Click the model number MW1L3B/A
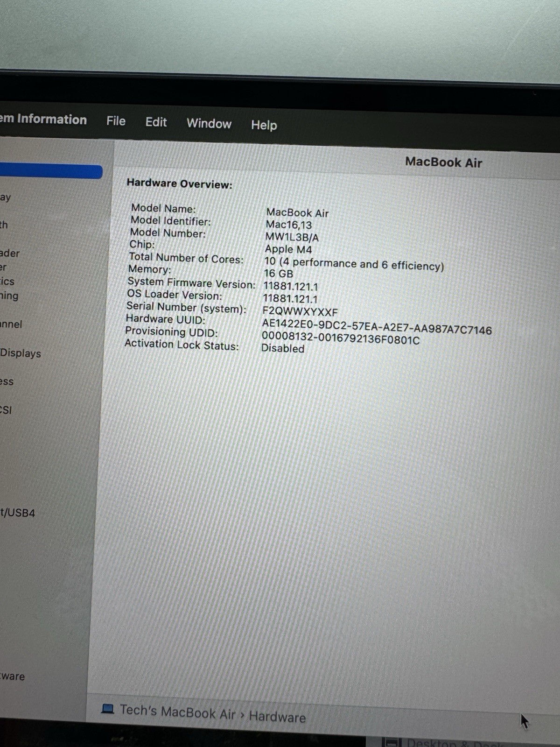Viewport: 560px width, 747px height. [292, 237]
